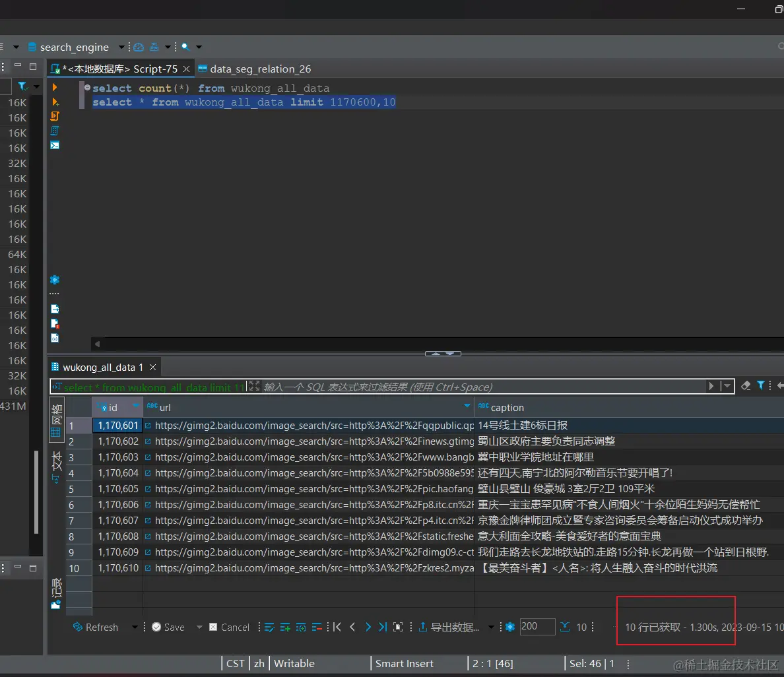Screen dimensions: 784x677
Task: Open the url link in row 1
Action: click(148, 426)
